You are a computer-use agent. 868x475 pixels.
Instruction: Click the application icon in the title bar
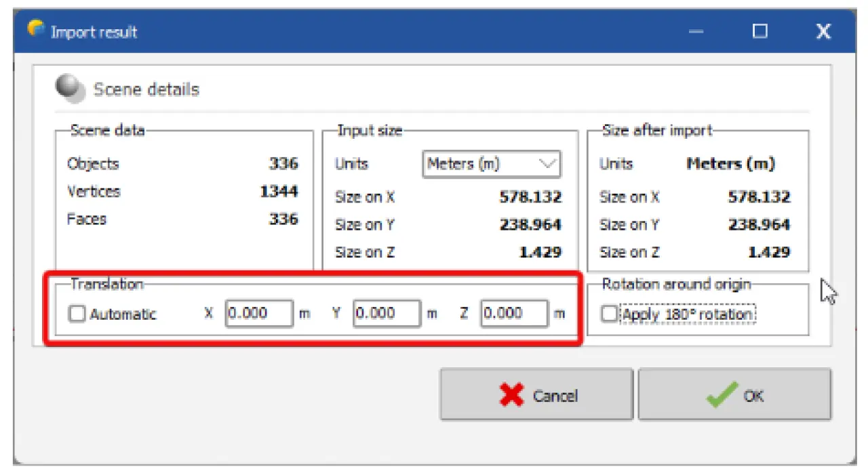(35, 30)
